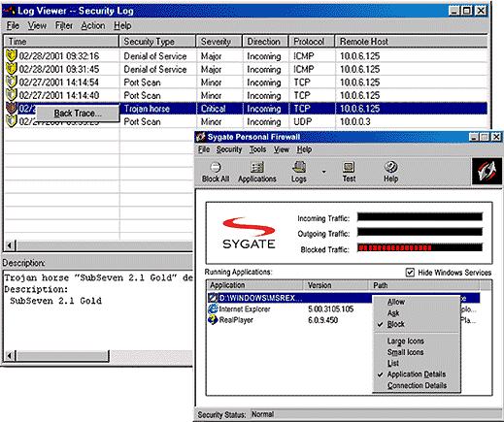Click log list horizontal scrollbar left arrow
This screenshot has width=504, height=422.
(11, 245)
